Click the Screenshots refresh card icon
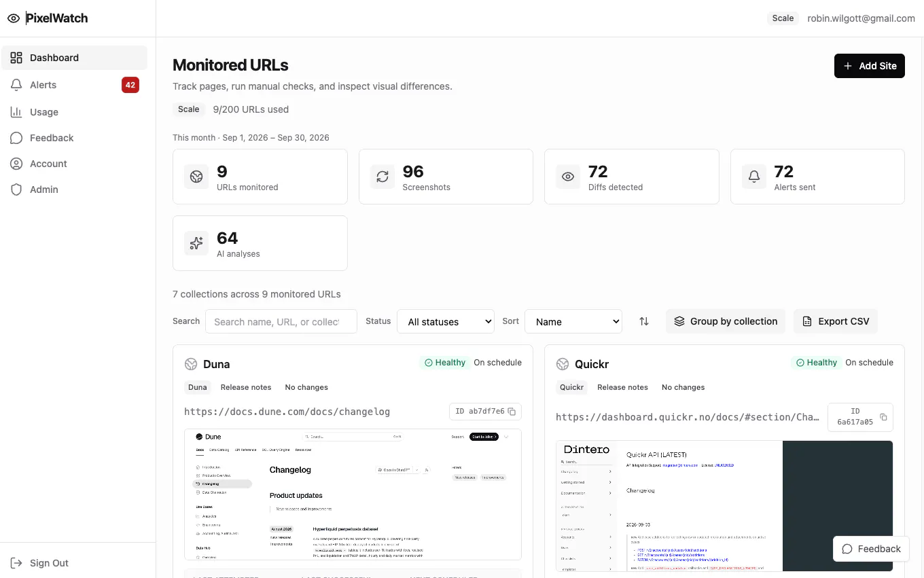The image size is (924, 578). click(x=383, y=177)
